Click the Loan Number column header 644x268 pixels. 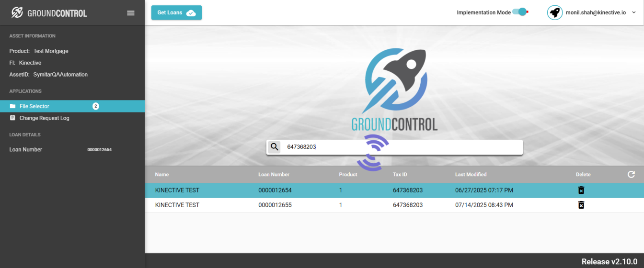(274, 175)
